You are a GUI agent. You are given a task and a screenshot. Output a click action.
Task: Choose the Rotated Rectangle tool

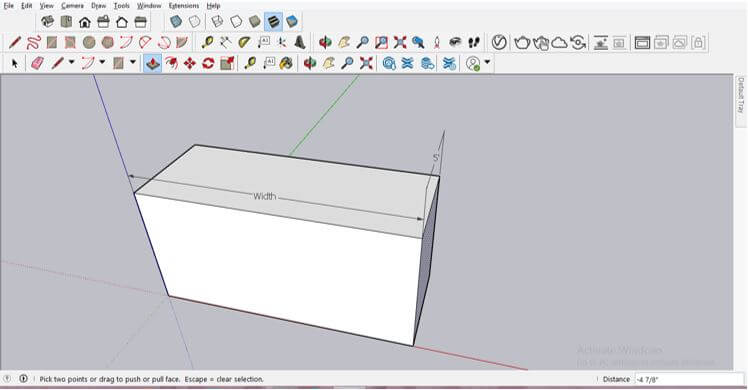(x=70, y=42)
